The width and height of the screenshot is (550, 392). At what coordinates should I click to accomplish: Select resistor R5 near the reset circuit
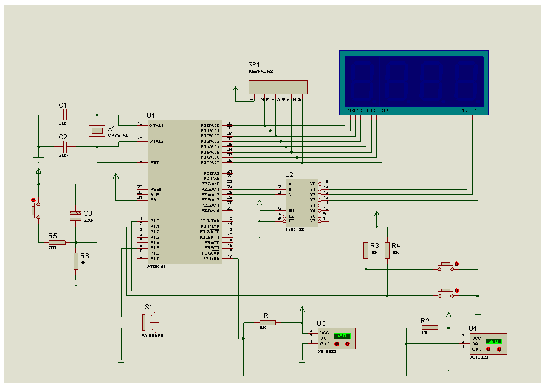(57, 242)
